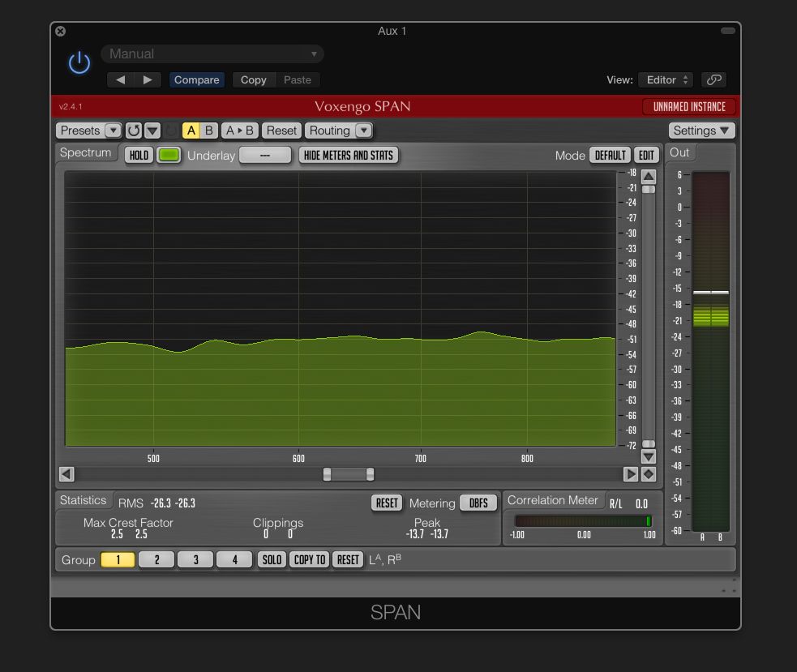Toggle the spectrum Hold button
Viewport: 797px width, 672px height.
(x=139, y=155)
